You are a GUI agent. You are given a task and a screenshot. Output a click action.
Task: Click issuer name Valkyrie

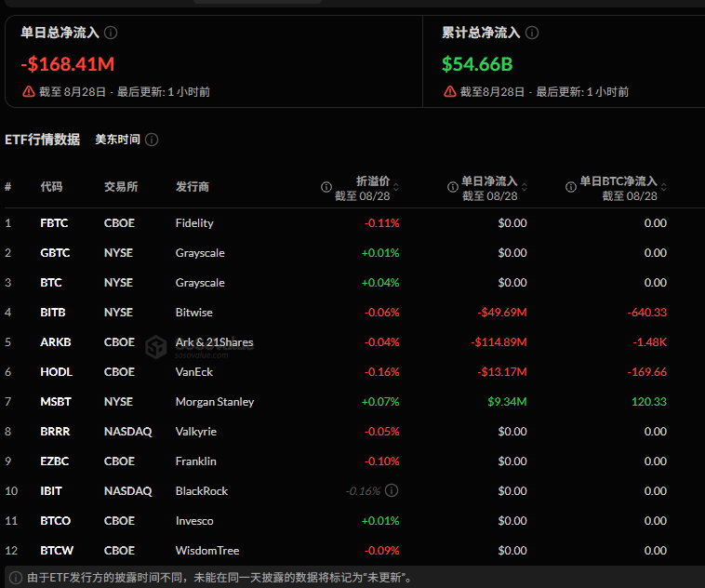click(195, 432)
